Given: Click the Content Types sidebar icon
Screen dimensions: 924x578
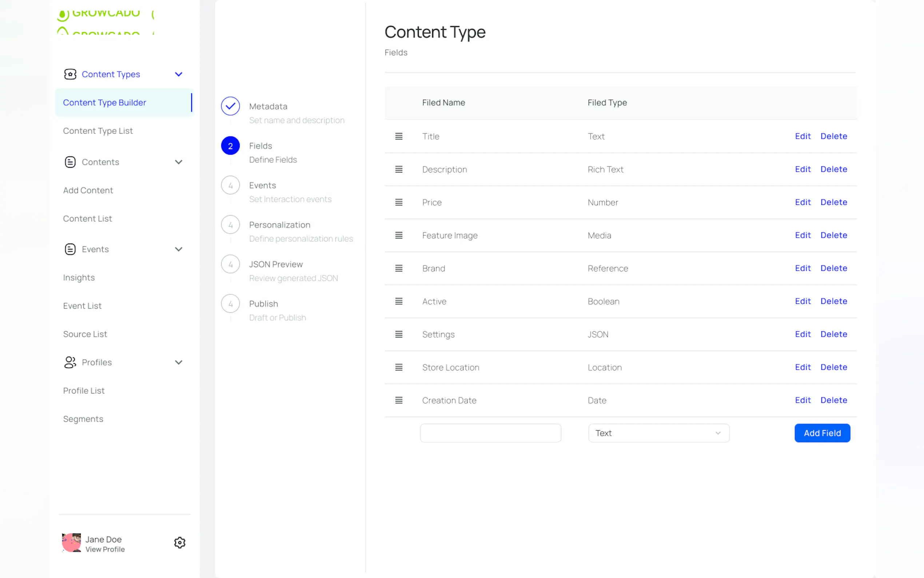Looking at the screenshot, I should (x=70, y=74).
